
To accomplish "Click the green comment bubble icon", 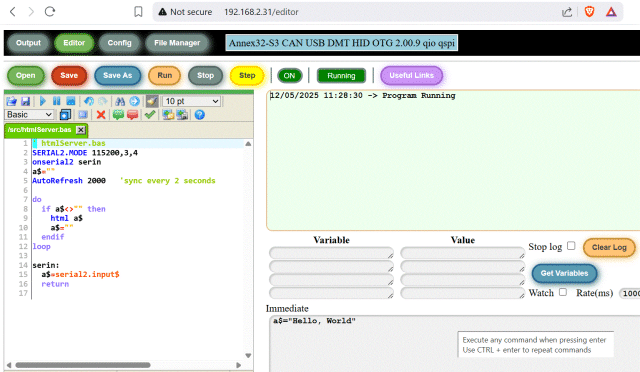I will [x=118, y=115].
